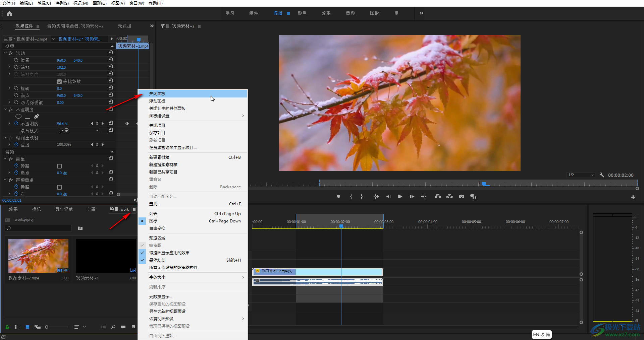Screen dimensions: 644x340
Task: Export frame with camera icon
Action: coord(462,197)
